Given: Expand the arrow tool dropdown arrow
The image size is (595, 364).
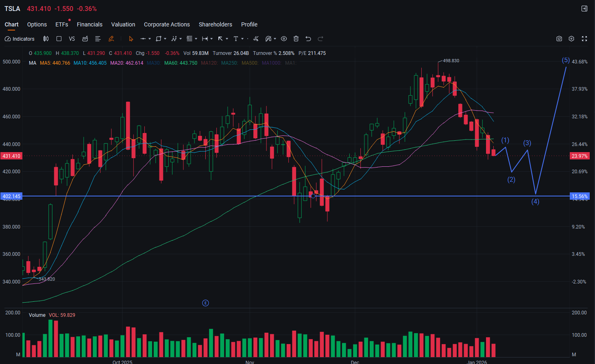Looking at the screenshot, I should click(227, 39).
